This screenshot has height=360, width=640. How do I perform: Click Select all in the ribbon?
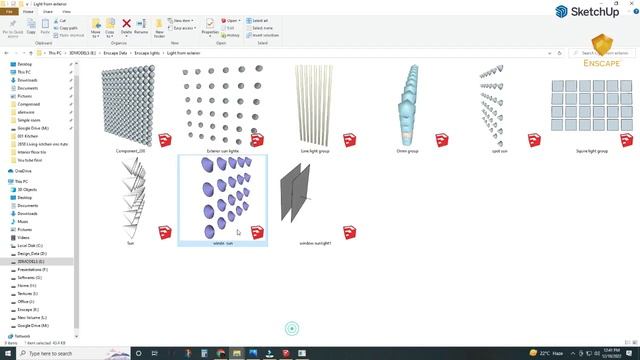257,20
